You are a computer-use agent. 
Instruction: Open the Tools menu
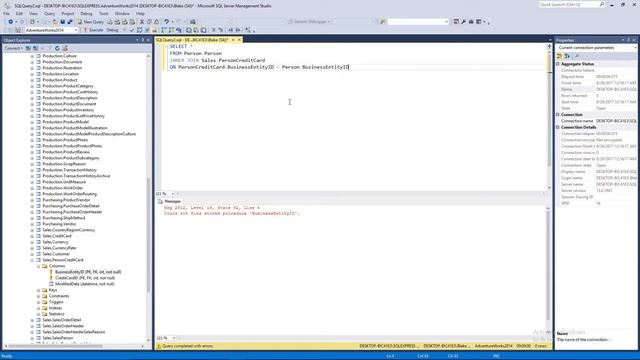(x=104, y=13)
